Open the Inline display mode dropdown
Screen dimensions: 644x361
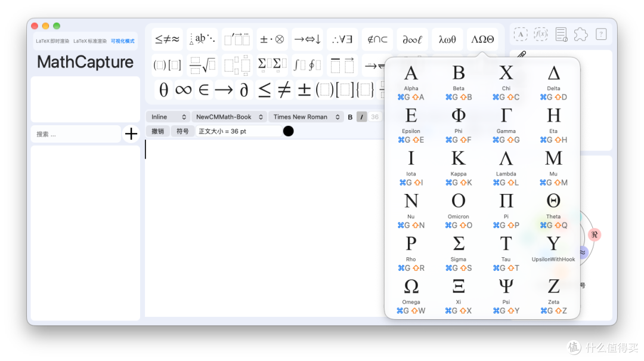(x=168, y=117)
